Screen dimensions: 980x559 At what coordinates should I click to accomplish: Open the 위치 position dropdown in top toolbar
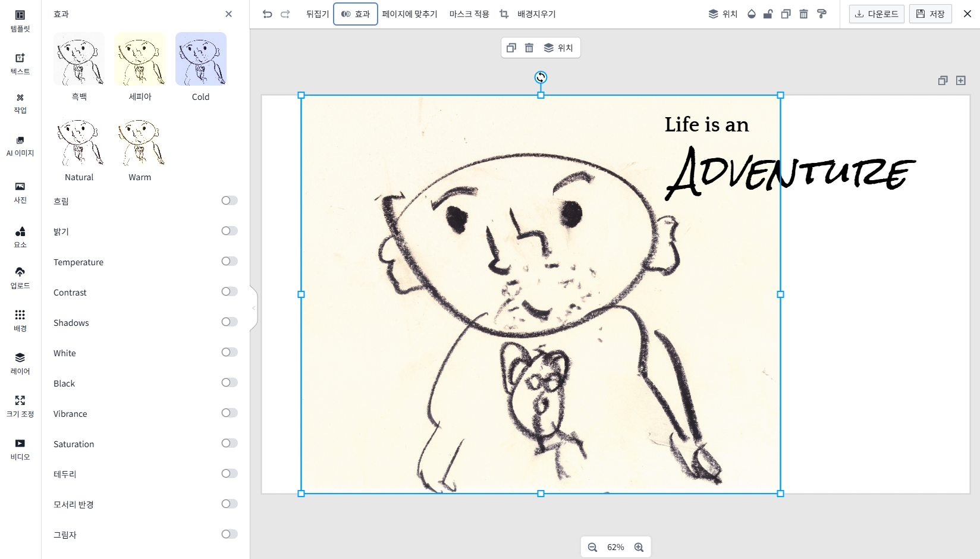pos(723,14)
